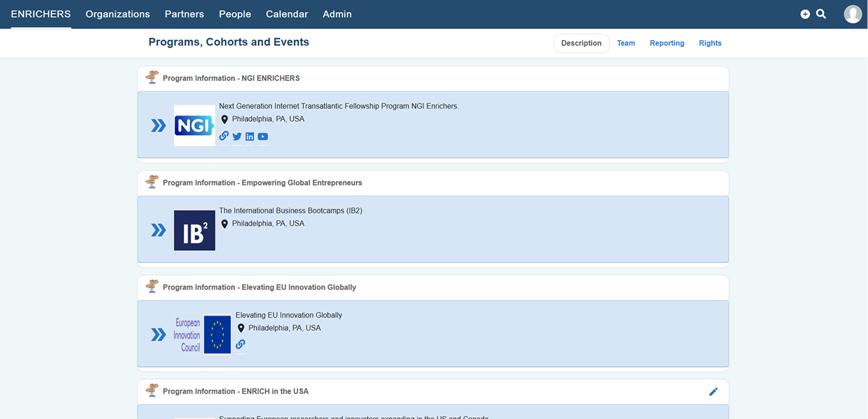
Task: Expand IB2 Bootcamps with double chevron
Action: 158,230
